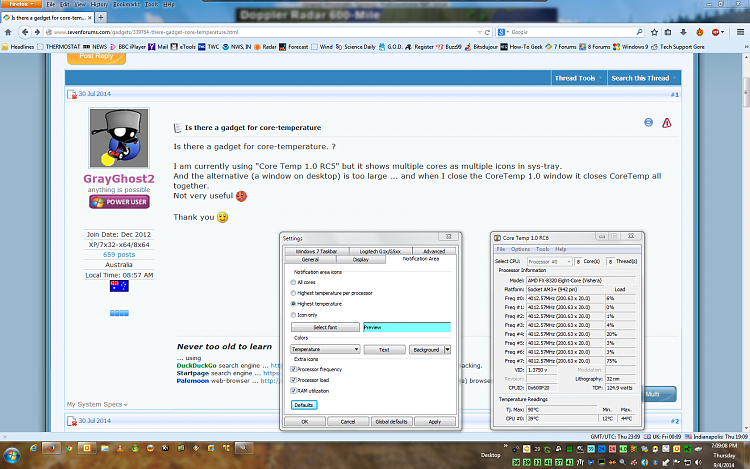Image resolution: width=750 pixels, height=469 pixels.
Task: Click the Global defaults button
Action: (391, 422)
